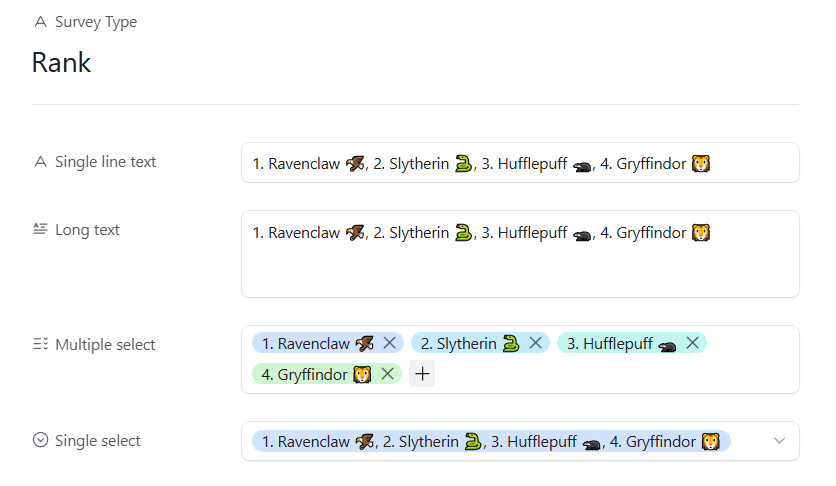Remove the 4. Gryffindor tag
Image resolution: width=836 pixels, height=486 pixels.
388,374
